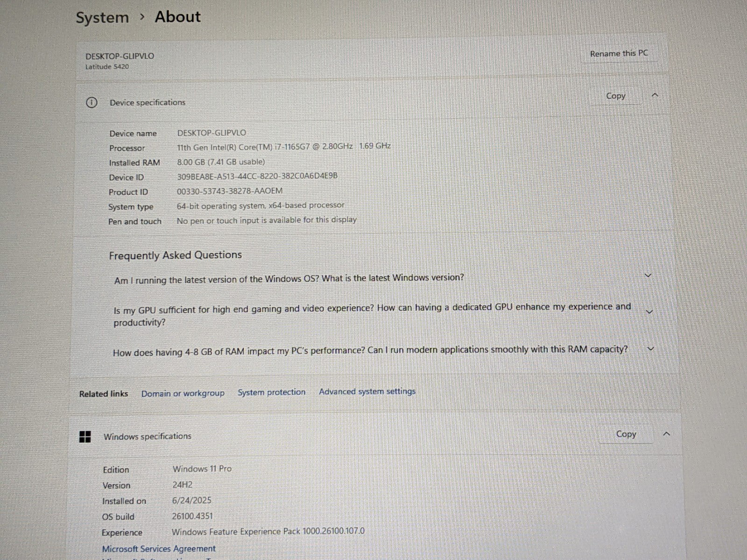Screen dimensions: 747x560
Task: Click the Device specifications header text
Action: [x=148, y=103]
